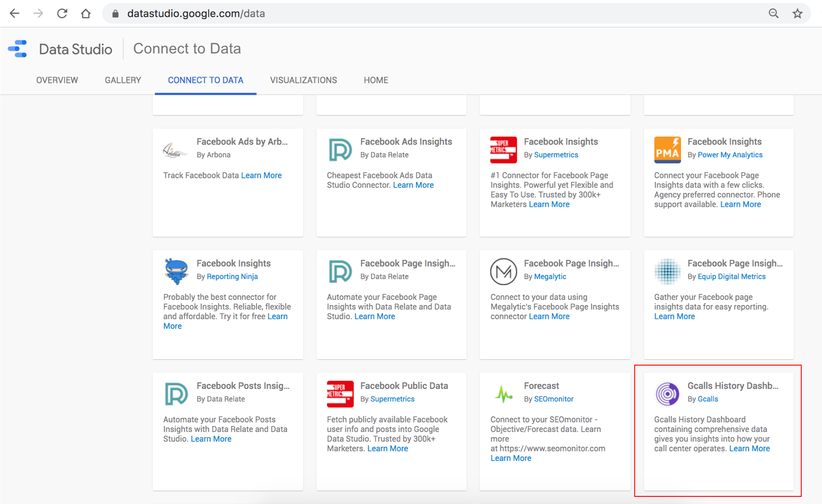Select the Facebook Public Data card title
Screen dimensions: 822x504
(x=404, y=386)
